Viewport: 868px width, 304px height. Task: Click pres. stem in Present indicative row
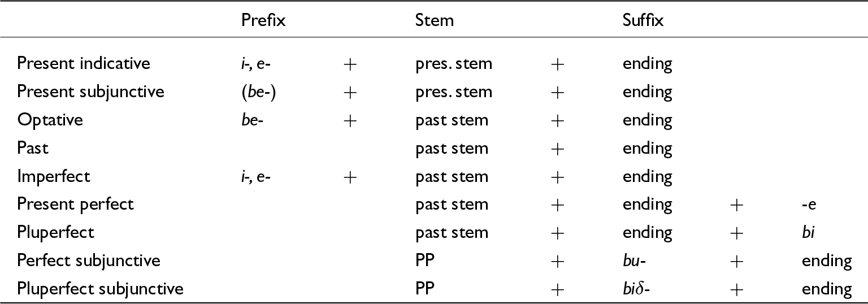(x=454, y=63)
